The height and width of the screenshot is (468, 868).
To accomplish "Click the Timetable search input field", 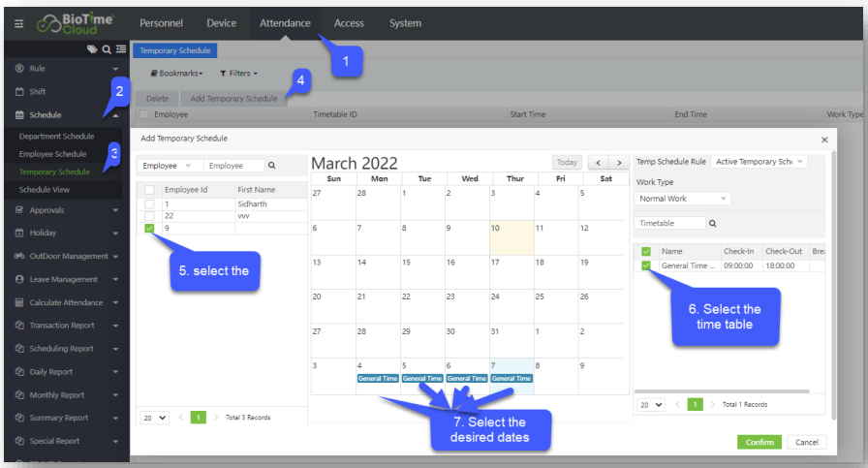I will click(x=669, y=223).
